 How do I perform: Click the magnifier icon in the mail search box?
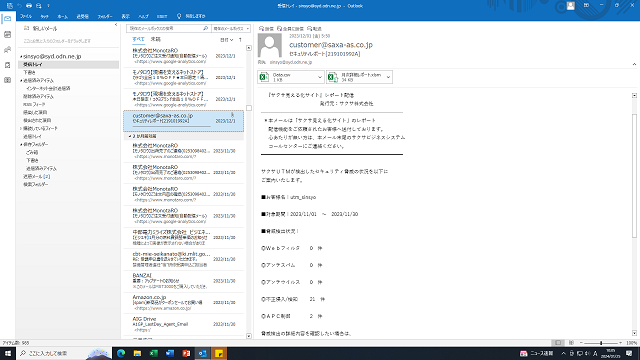205,29
